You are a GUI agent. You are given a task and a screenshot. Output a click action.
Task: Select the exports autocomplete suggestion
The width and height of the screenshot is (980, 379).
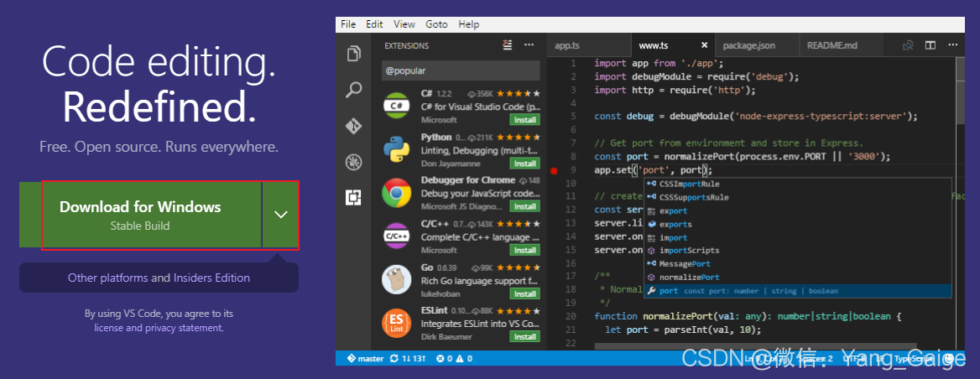tap(798, 224)
